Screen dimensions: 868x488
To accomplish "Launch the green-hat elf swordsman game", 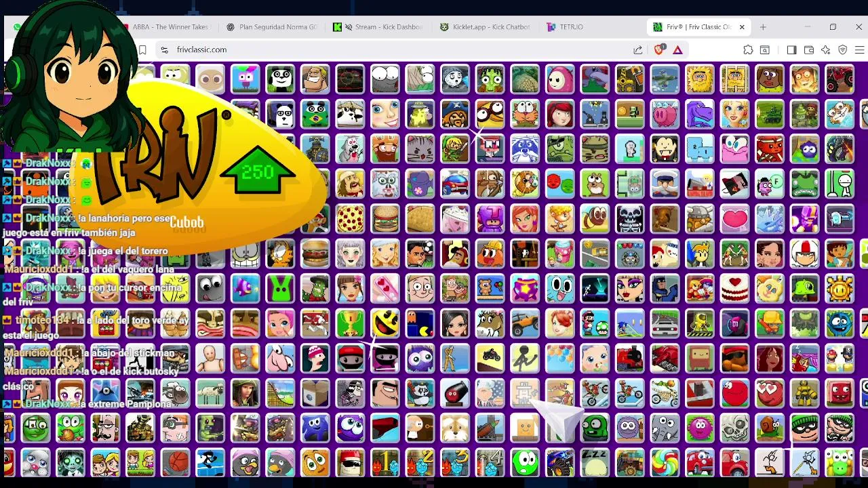I will [455, 148].
